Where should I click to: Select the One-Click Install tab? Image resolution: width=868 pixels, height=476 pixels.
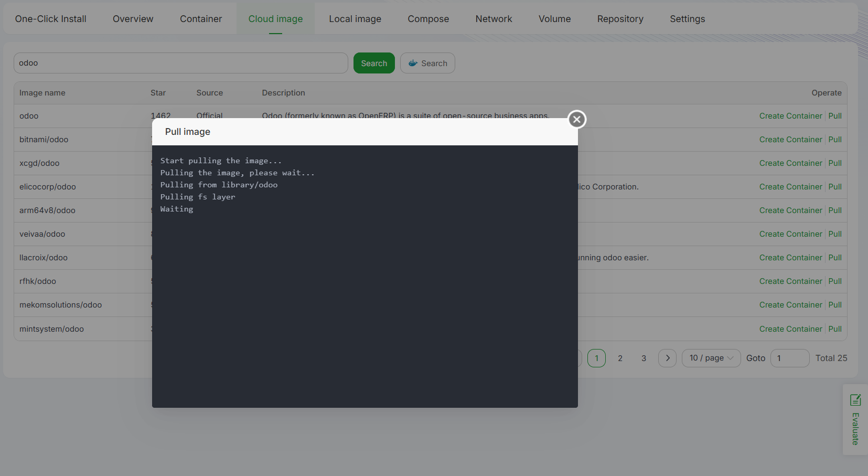51,19
